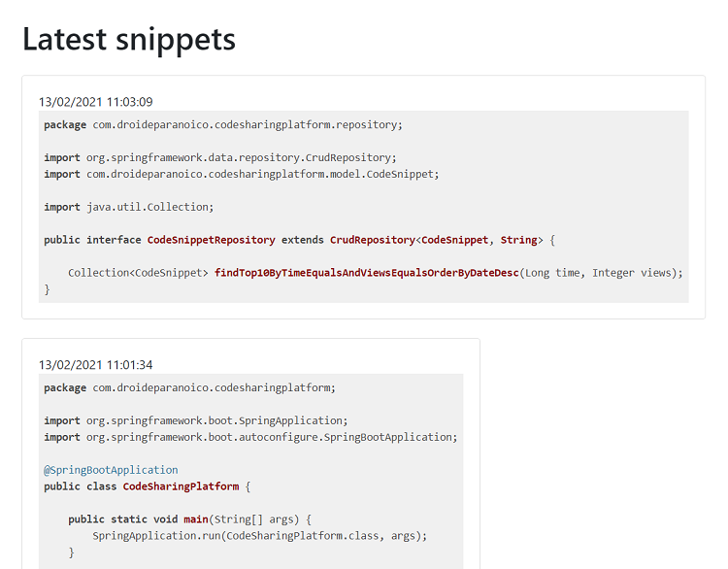Select the boot.SpringApplication import line
This screenshot has width=728, height=569.
[x=195, y=420]
